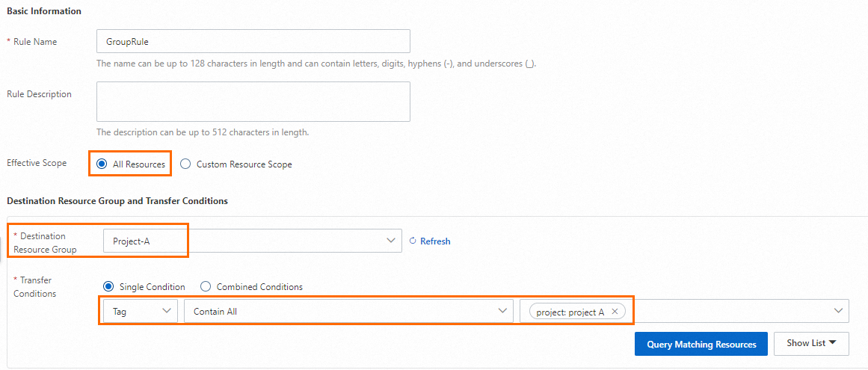Click the chevron arrow of Tag dropdown
This screenshot has height=370, width=868.
tap(166, 312)
